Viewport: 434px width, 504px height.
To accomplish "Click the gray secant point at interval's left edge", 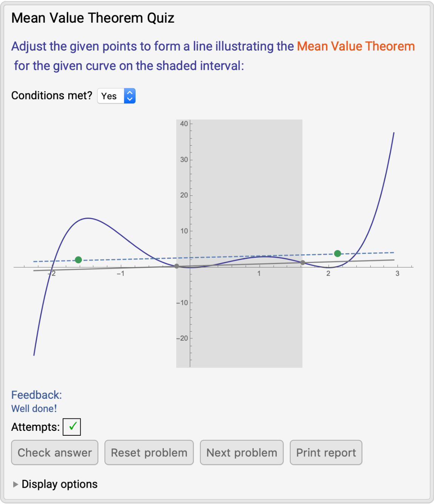I will 177,266.
